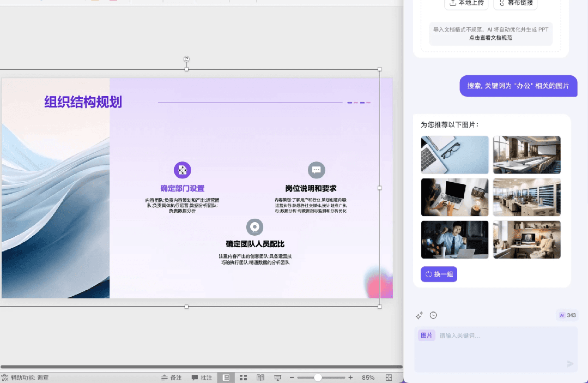Open the 85% zoom level selector

[368, 376]
